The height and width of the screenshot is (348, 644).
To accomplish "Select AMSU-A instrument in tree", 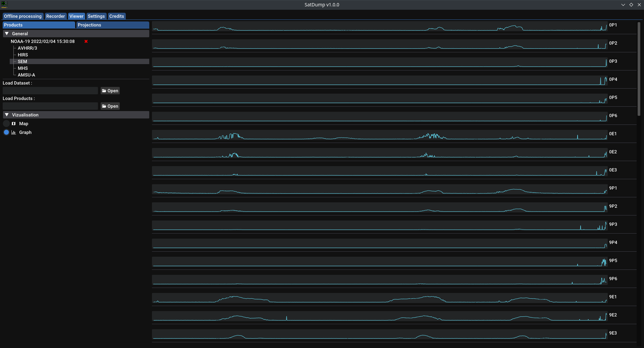I will (26, 75).
